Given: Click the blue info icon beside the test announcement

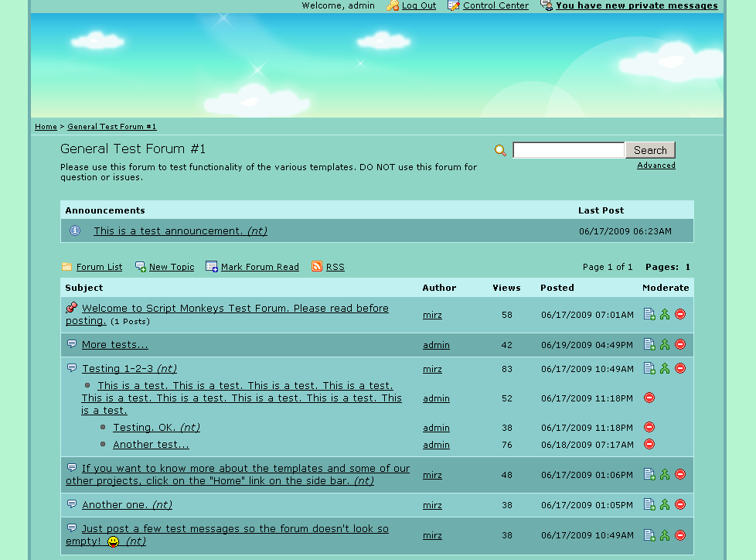Looking at the screenshot, I should (x=75, y=230).
